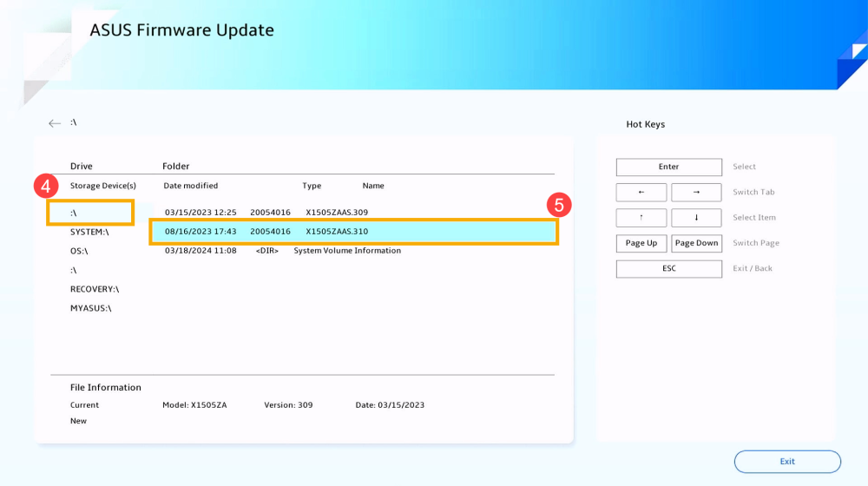Viewport: 868px width, 486px height.
Task: Click the left arrow hot key
Action: point(641,192)
